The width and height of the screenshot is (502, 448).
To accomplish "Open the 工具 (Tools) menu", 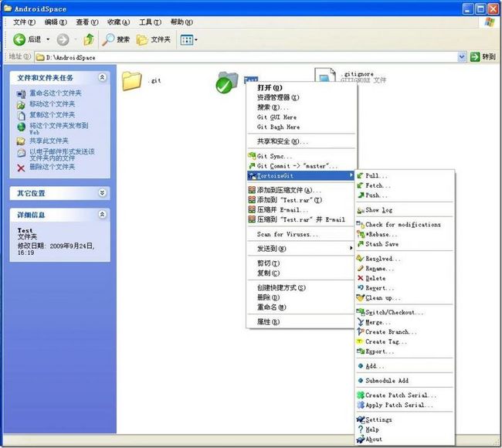I will [x=150, y=22].
